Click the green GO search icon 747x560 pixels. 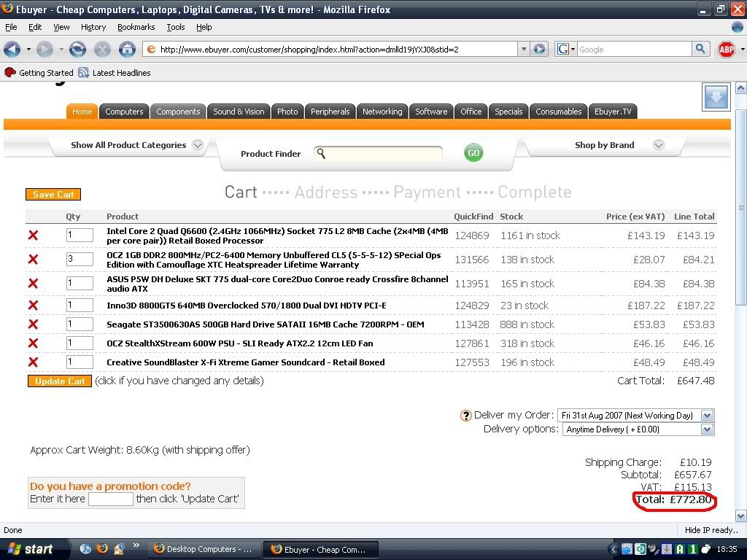473,153
